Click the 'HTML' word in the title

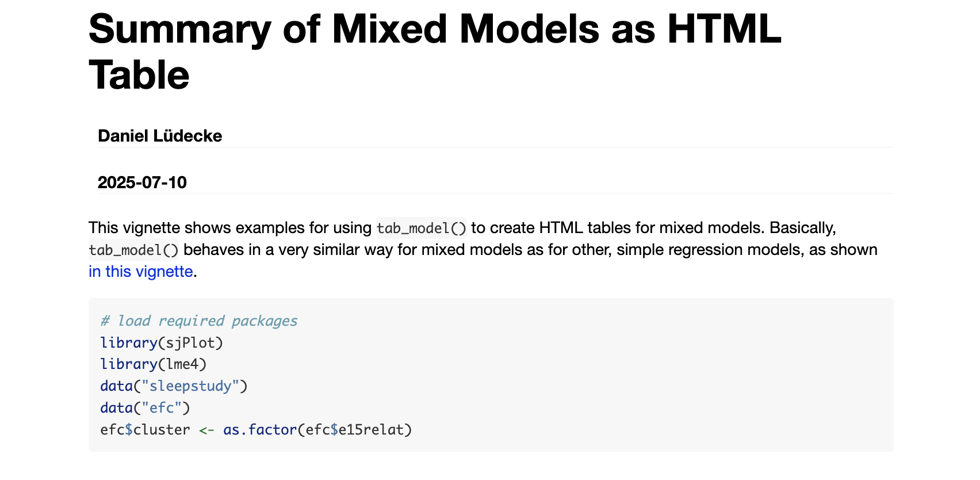(723, 29)
